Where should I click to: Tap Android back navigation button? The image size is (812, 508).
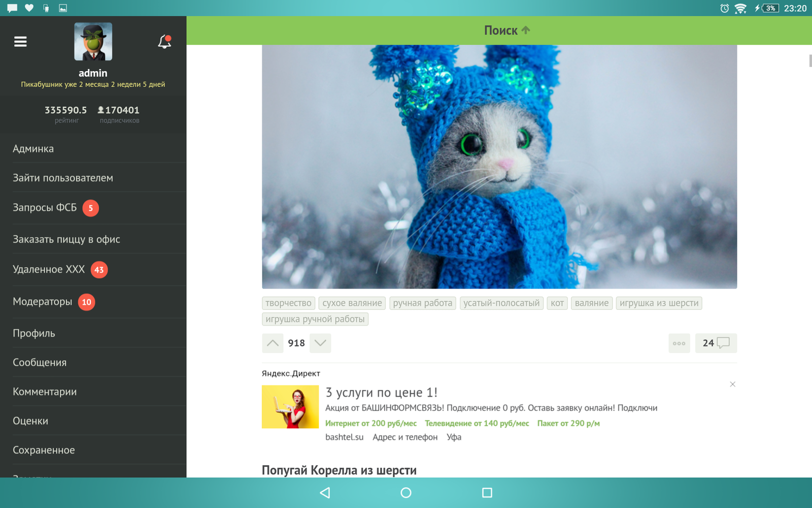pyautogui.click(x=325, y=492)
